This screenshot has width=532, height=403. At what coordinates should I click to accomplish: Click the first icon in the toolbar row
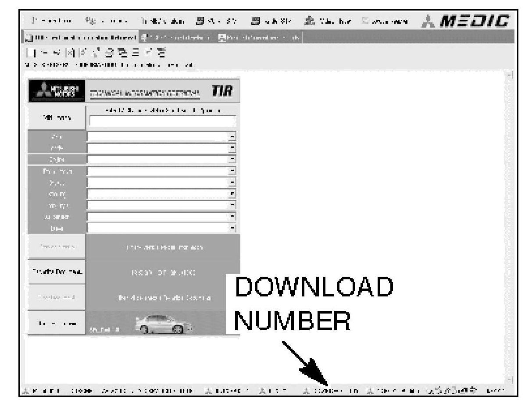coord(30,53)
